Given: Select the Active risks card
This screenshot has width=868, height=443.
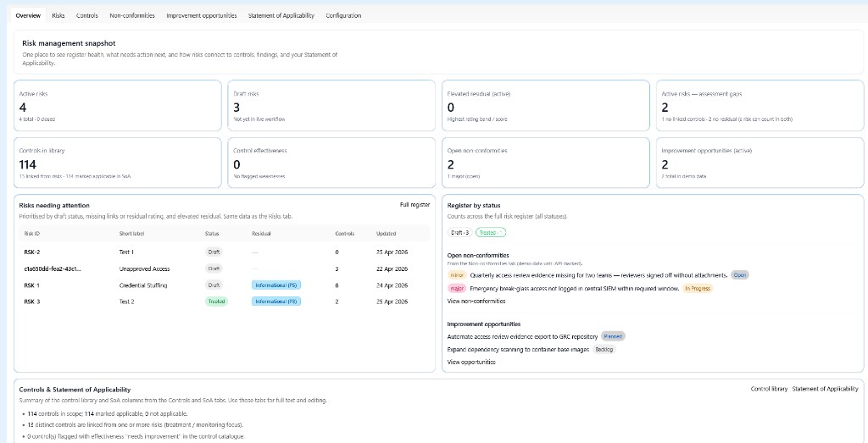Looking at the screenshot, I should [117, 106].
